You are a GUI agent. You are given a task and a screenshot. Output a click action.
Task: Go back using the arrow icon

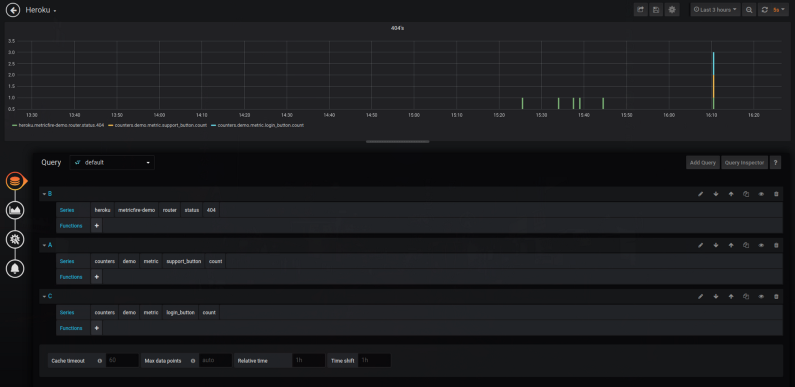click(x=13, y=10)
